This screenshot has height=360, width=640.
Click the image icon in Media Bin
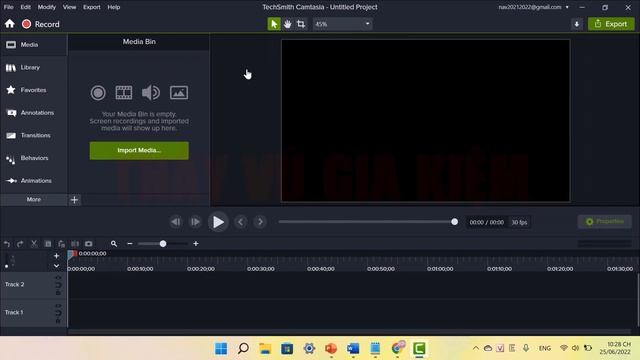pyautogui.click(x=179, y=93)
